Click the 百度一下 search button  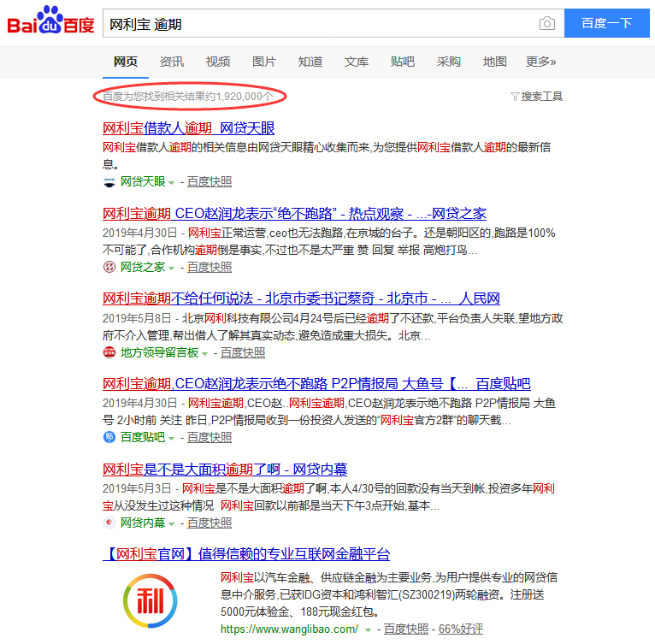(x=606, y=23)
